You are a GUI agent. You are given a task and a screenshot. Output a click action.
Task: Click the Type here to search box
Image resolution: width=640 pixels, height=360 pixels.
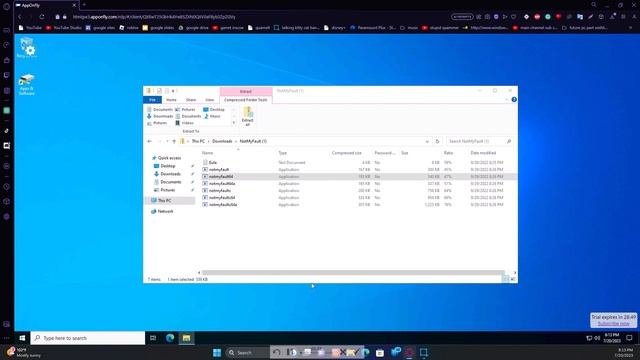tap(88, 338)
